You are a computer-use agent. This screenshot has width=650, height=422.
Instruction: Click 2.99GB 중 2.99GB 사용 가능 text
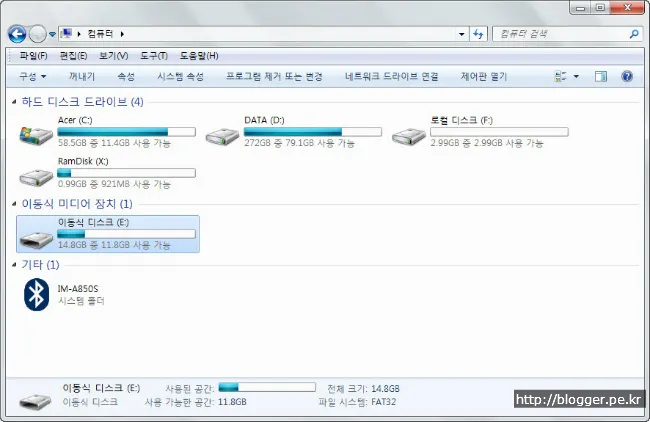point(487,143)
